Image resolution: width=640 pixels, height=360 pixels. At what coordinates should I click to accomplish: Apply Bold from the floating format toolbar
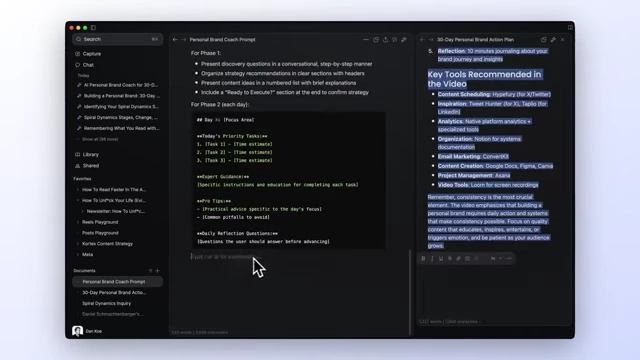pyautogui.click(x=423, y=258)
